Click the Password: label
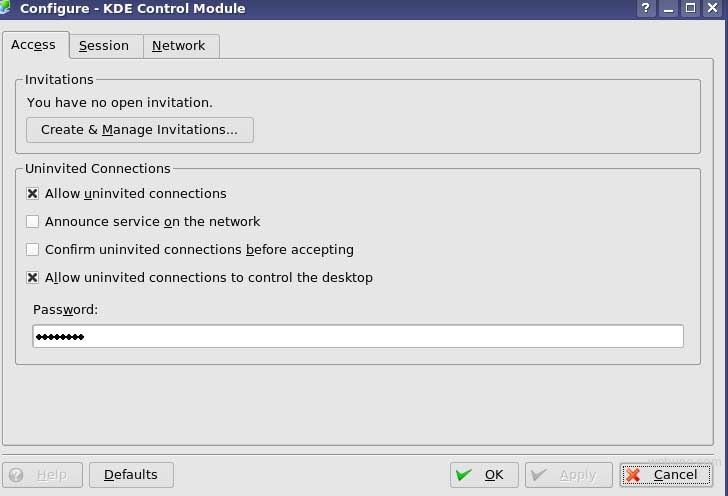The width and height of the screenshot is (728, 496). (x=65, y=310)
